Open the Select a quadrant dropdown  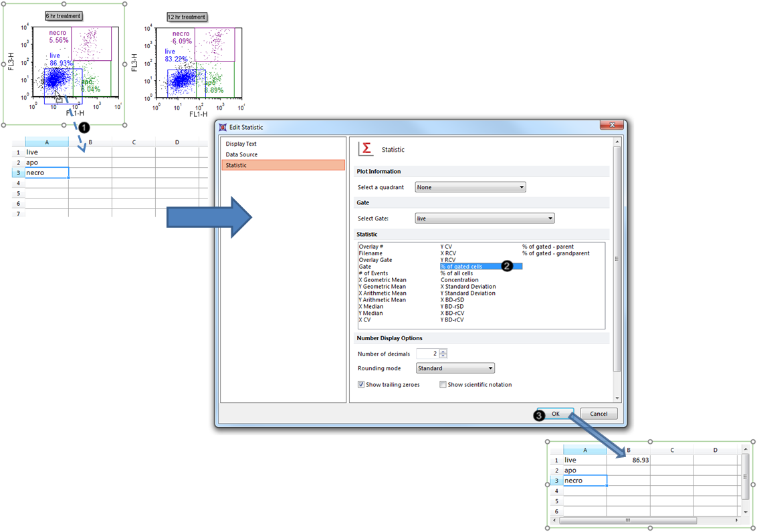(x=470, y=187)
